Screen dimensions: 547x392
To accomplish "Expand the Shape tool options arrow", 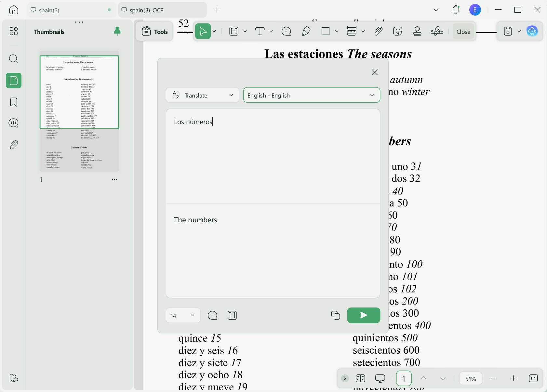I will [x=337, y=32].
